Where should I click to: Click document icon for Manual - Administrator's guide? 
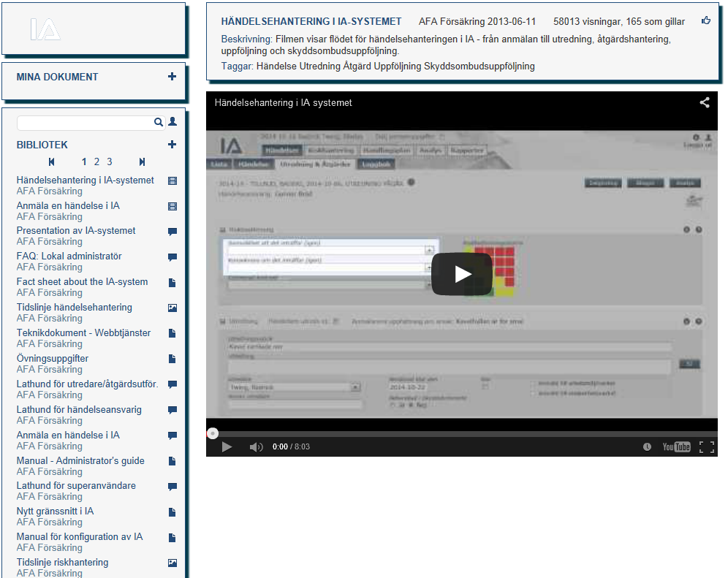[x=172, y=461]
